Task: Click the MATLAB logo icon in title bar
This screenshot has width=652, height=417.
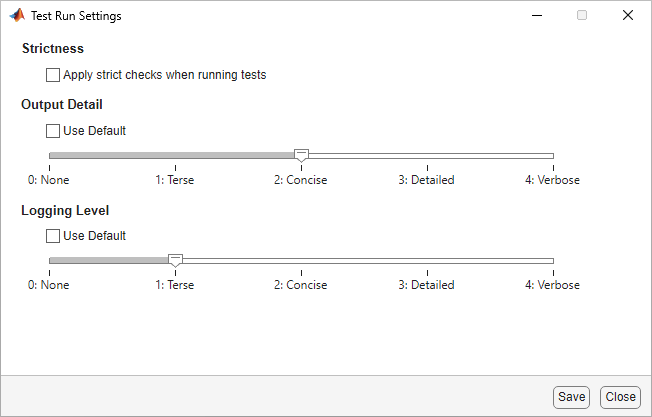Action: pyautogui.click(x=17, y=16)
